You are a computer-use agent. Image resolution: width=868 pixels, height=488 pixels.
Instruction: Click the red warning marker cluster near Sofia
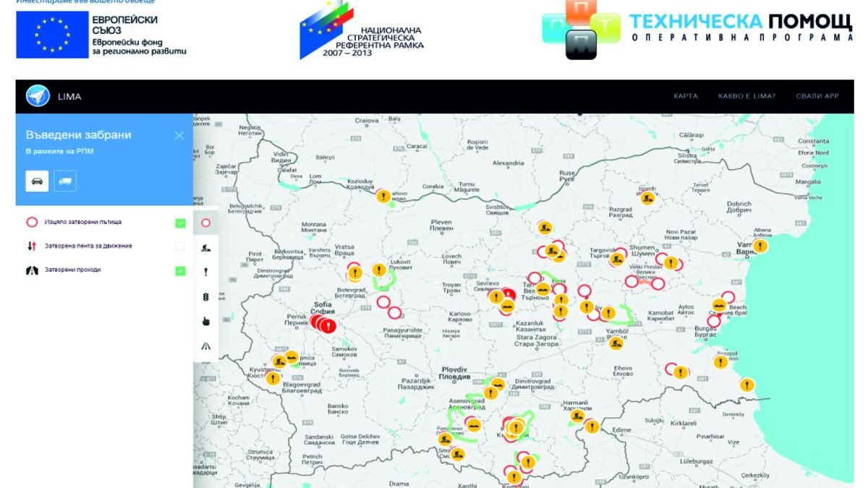tap(324, 325)
